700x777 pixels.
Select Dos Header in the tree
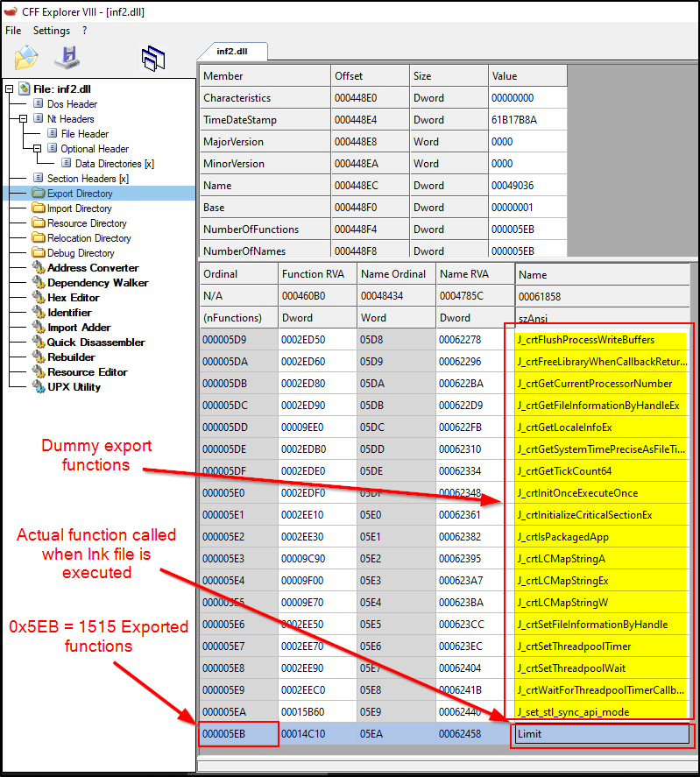click(72, 104)
